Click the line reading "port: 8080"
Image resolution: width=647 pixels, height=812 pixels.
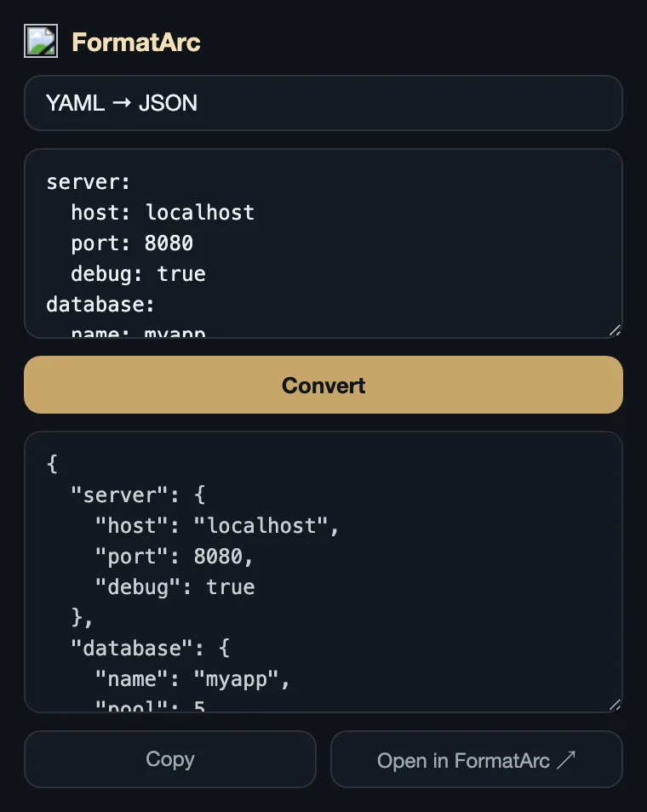point(134,243)
